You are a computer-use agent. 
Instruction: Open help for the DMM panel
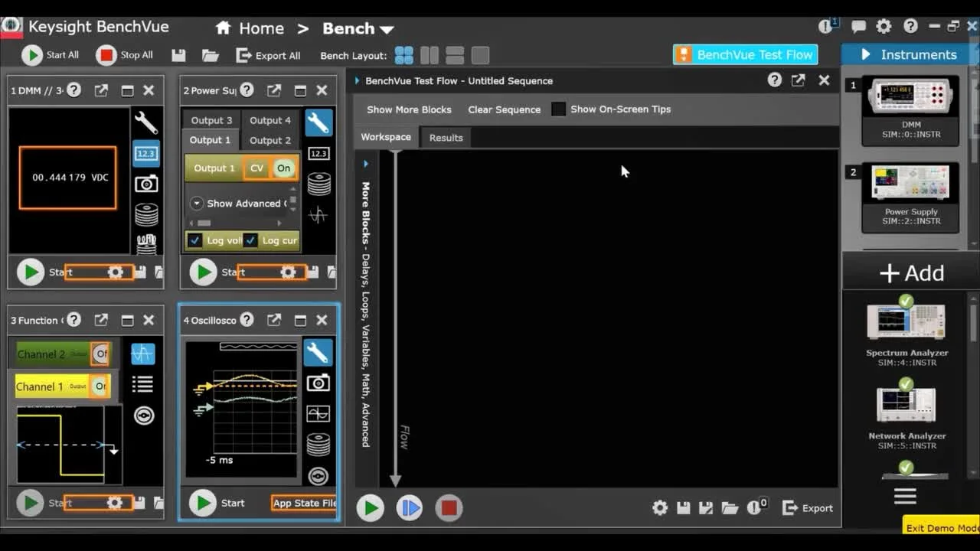(x=73, y=90)
